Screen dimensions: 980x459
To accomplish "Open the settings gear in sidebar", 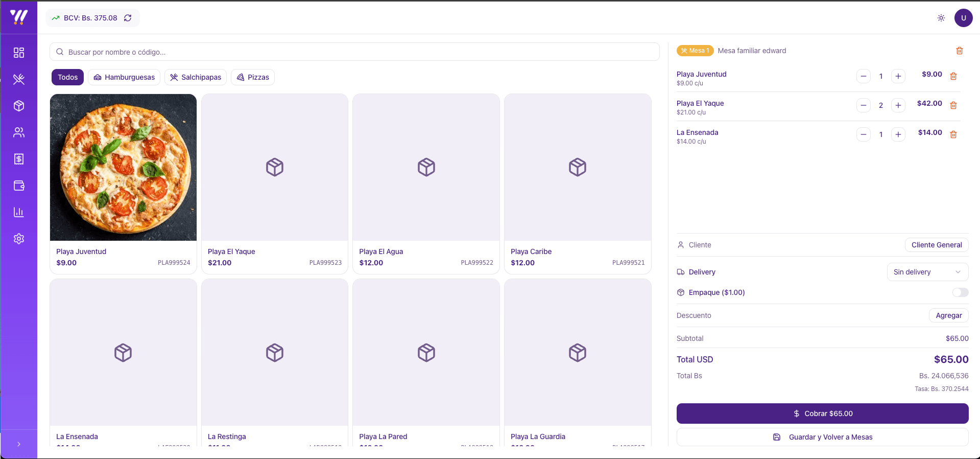I will point(19,239).
